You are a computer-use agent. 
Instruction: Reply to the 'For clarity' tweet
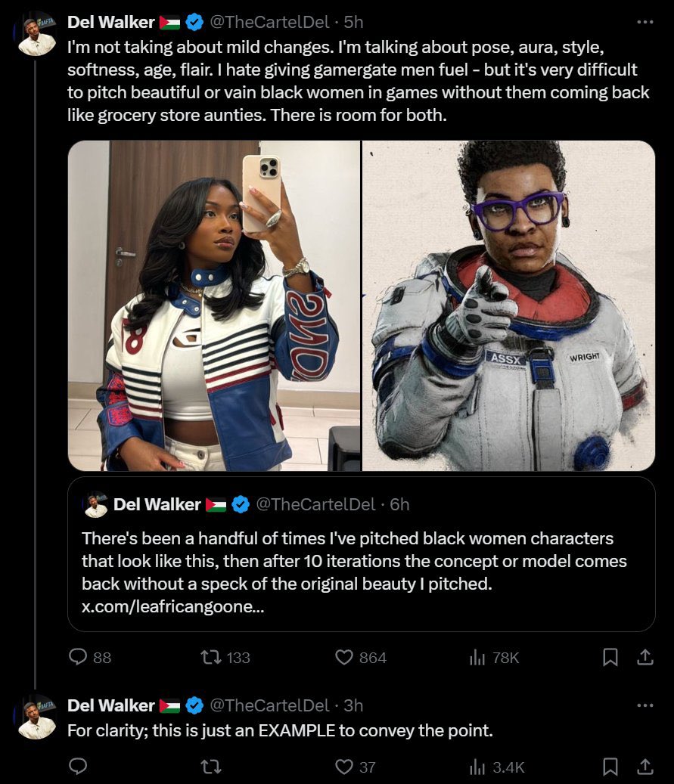(x=79, y=767)
